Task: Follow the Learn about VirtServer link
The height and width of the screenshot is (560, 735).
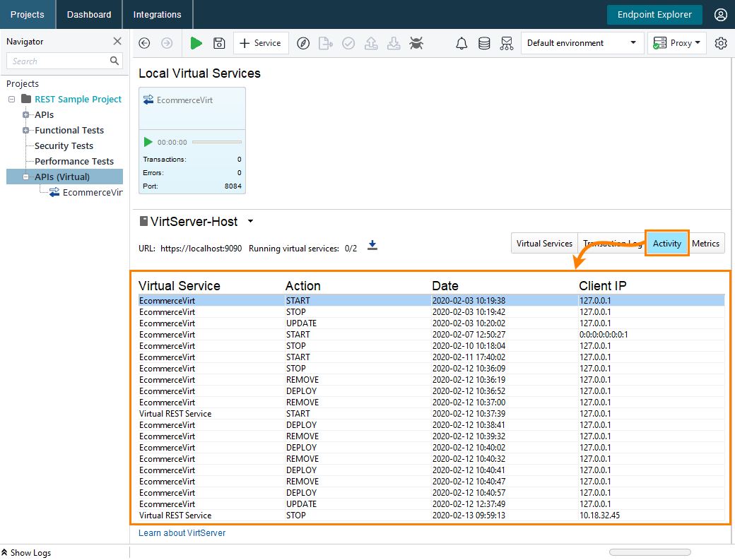Action: coord(182,533)
